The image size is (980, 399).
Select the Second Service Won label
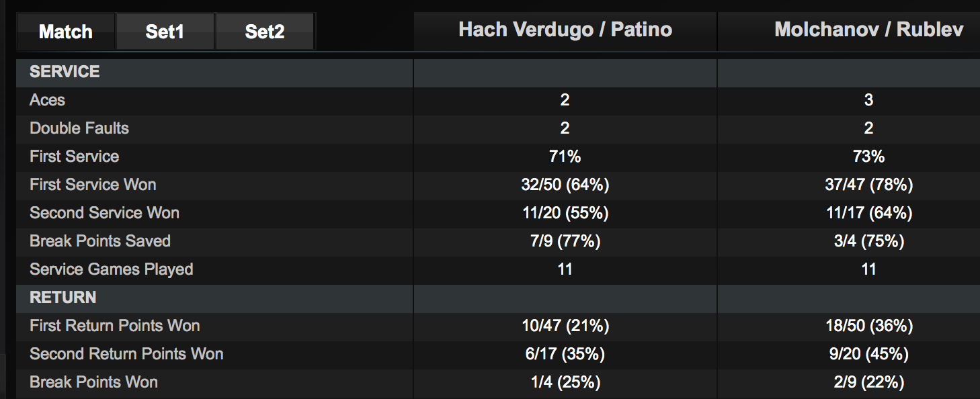[x=104, y=213]
